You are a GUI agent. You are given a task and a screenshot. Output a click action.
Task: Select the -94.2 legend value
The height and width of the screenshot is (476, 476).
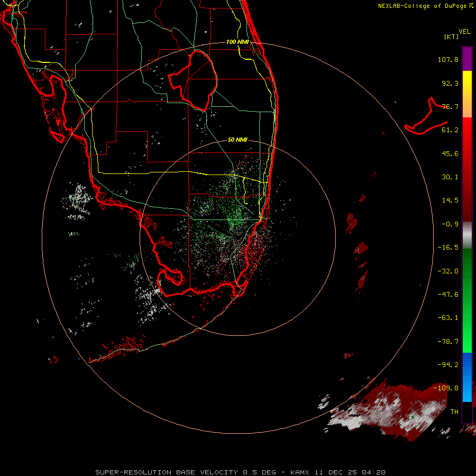pos(448,364)
